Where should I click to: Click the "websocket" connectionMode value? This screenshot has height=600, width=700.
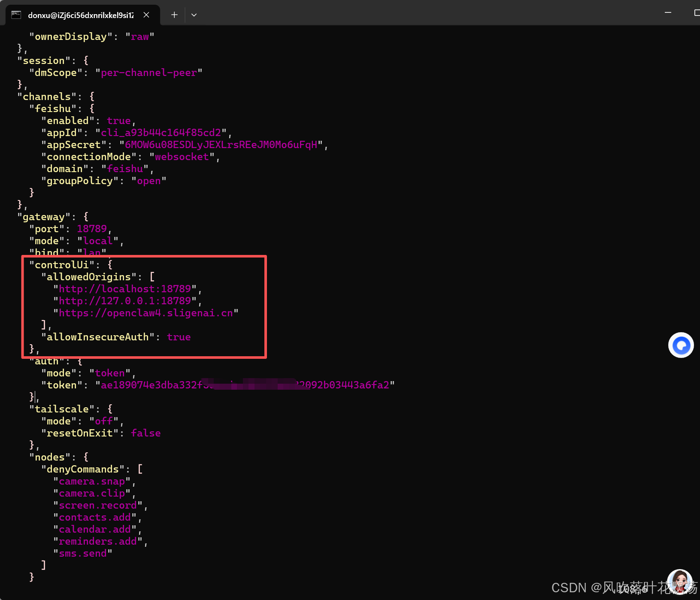(x=182, y=157)
